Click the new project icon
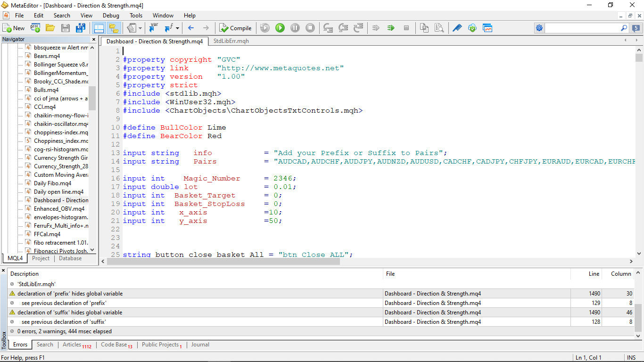The height and width of the screenshot is (362, 644). click(x=35, y=28)
